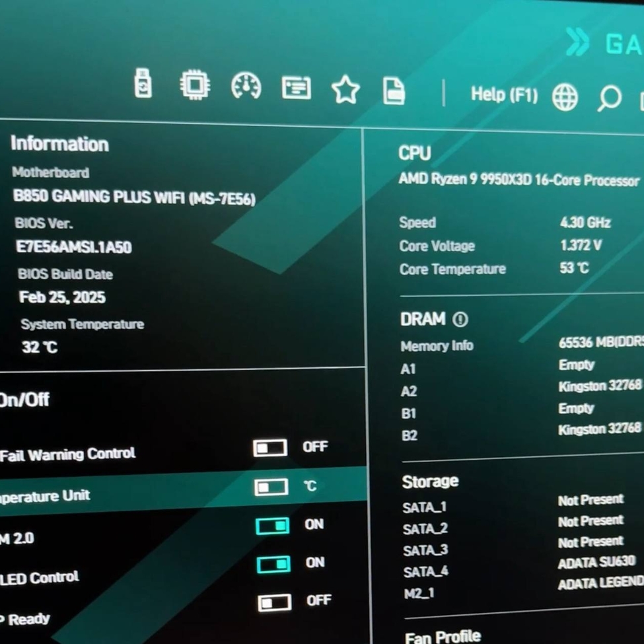644x644 pixels.
Task: Click the CPU chip icon in toolbar
Action: tap(195, 85)
